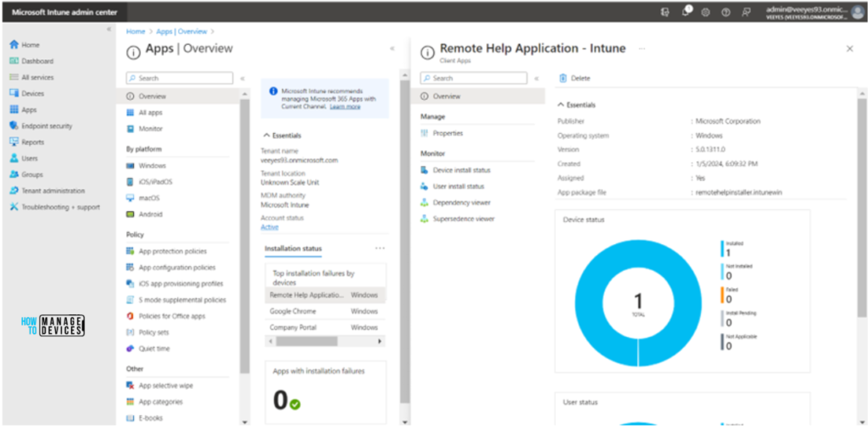Screen dimensions: 868x433
Task: Click the Active account status link
Action: pos(270,227)
